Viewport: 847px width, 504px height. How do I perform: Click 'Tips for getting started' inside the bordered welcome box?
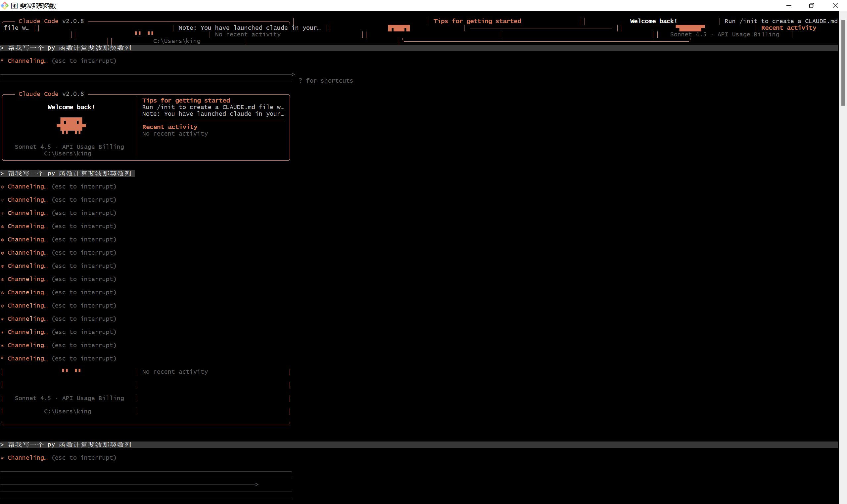tap(186, 100)
